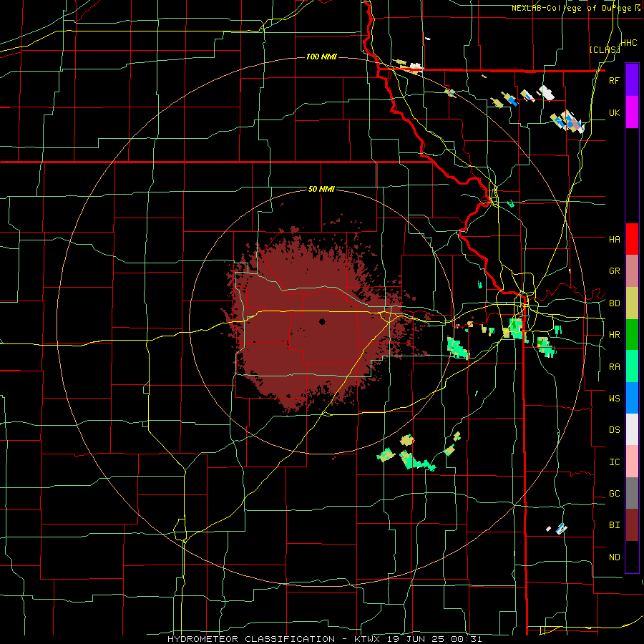The height and width of the screenshot is (644, 644).
Task: Click the GR legend label
Action: tap(614, 271)
